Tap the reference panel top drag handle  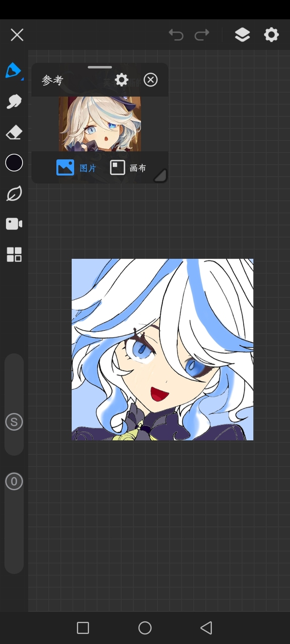click(x=100, y=67)
